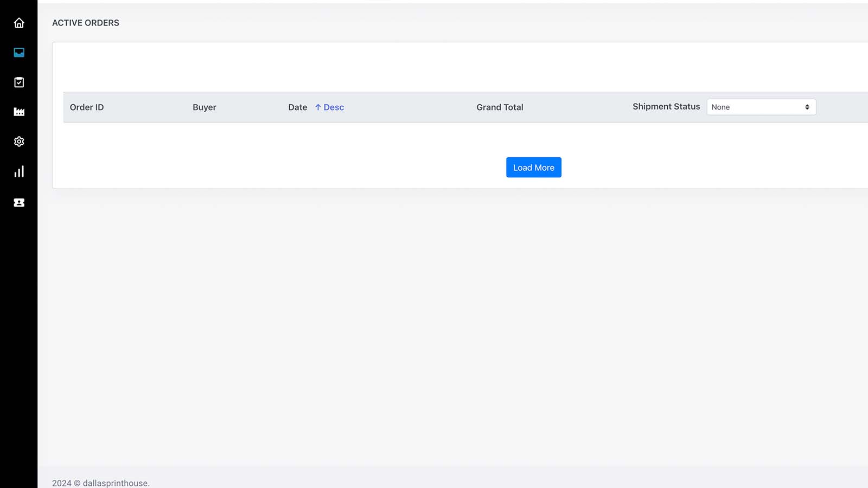868x488 pixels.
Task: Open the Shipment Status None dropdown
Action: click(x=761, y=107)
